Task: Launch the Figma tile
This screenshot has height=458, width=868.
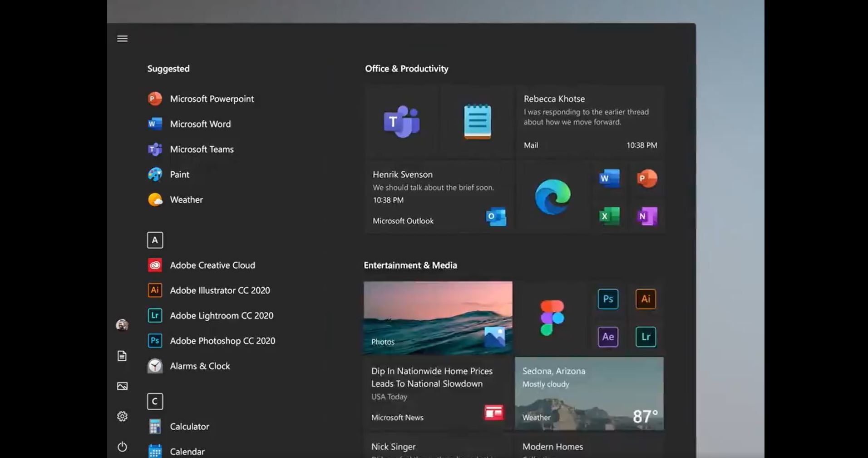Action: [551, 317]
